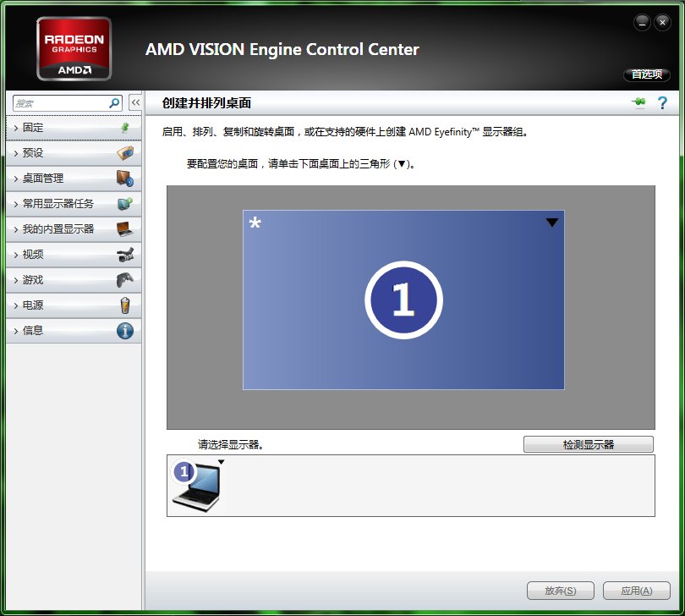Click the 视频 camcorder icon

(125, 255)
